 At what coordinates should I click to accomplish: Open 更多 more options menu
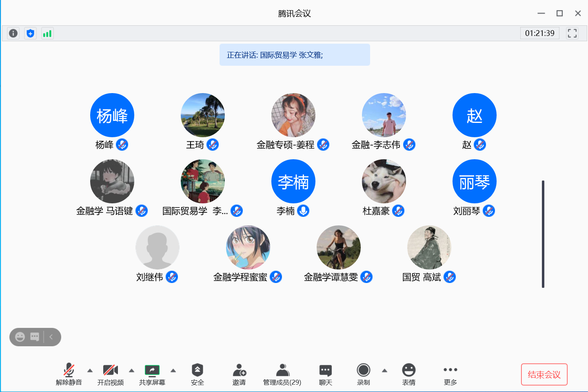point(450,374)
